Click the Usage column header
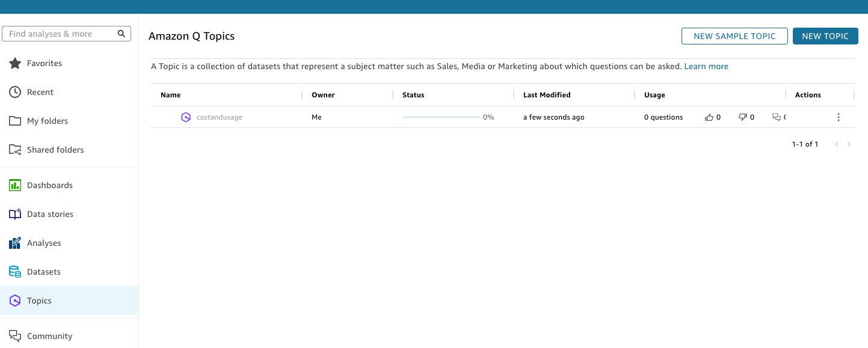 (654, 95)
